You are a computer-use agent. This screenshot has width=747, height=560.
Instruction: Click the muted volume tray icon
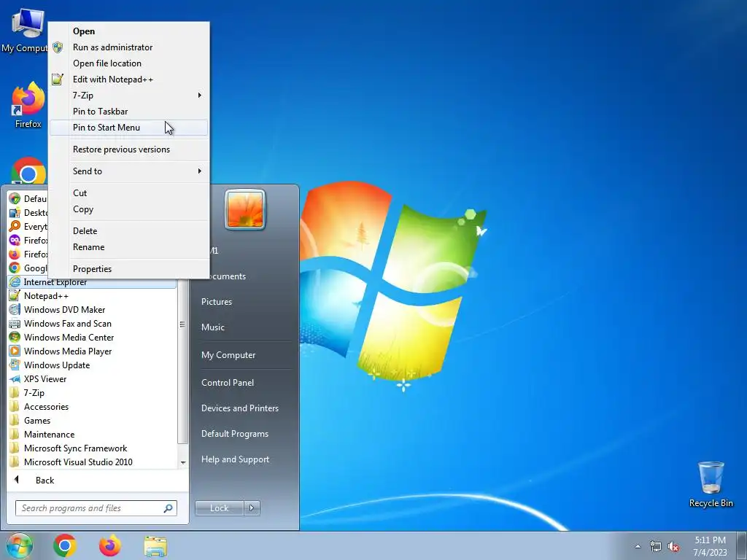point(673,546)
